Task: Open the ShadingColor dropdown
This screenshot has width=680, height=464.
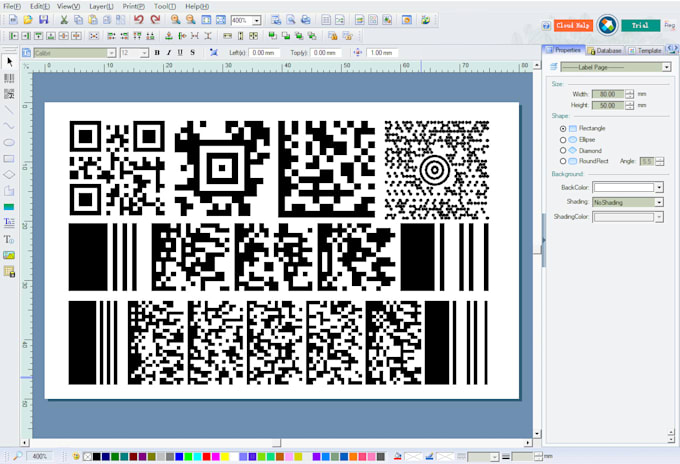Action: point(659,216)
